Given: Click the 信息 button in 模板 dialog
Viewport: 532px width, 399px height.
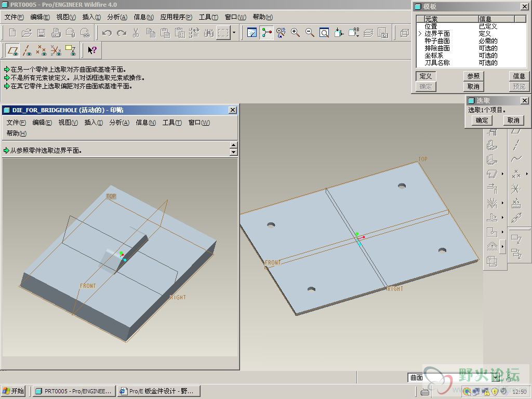Looking at the screenshot, I should tap(519, 76).
